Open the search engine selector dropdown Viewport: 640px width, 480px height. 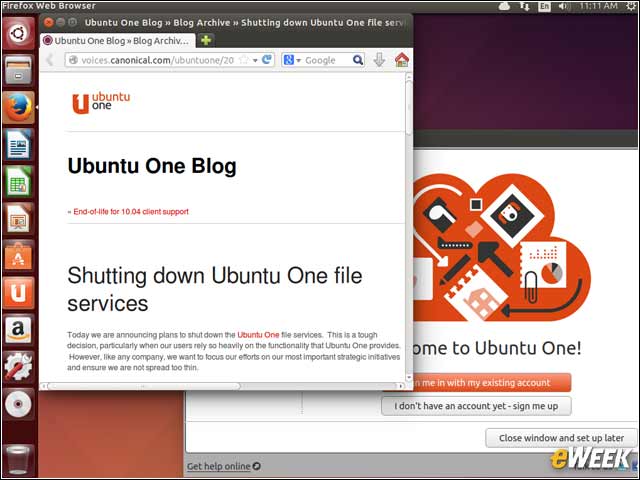click(x=292, y=60)
